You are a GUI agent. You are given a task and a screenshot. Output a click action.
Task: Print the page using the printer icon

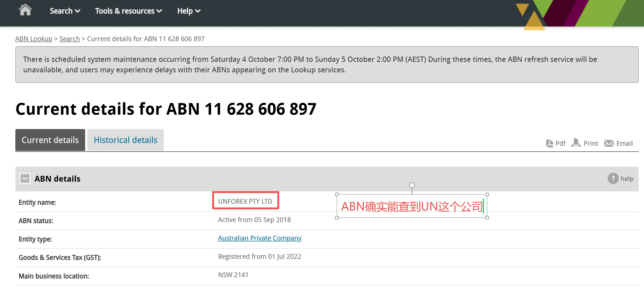coord(576,143)
